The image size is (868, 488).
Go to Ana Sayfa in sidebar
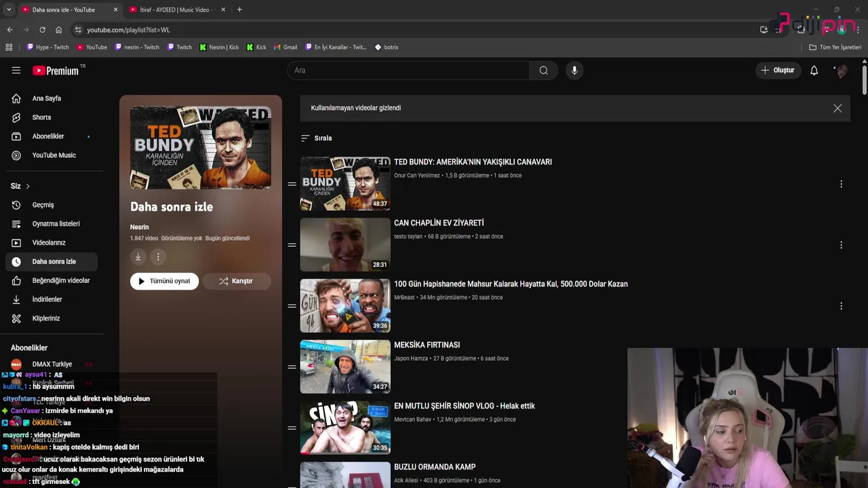point(51,98)
